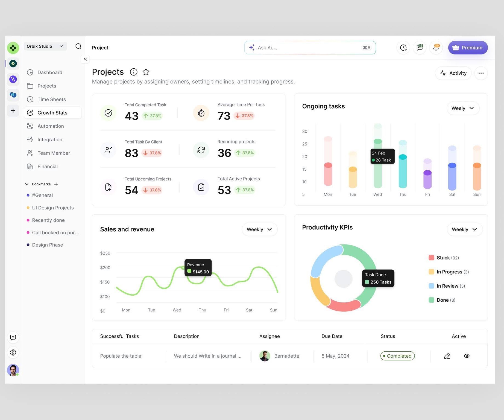Collapse the Bookmarks section

pos(27,184)
